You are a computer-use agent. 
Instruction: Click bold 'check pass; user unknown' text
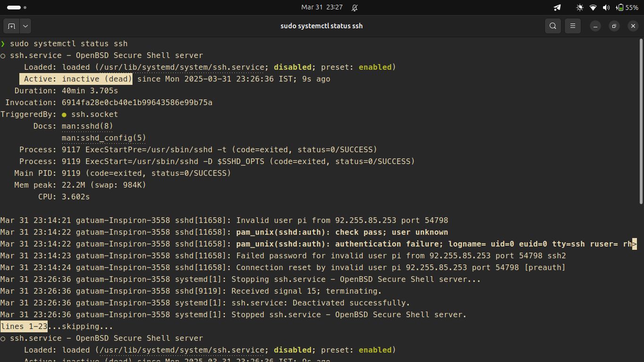pos(392,232)
